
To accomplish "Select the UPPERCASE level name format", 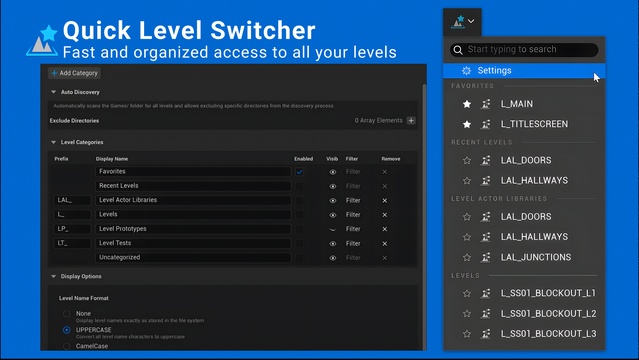I will point(66,330).
